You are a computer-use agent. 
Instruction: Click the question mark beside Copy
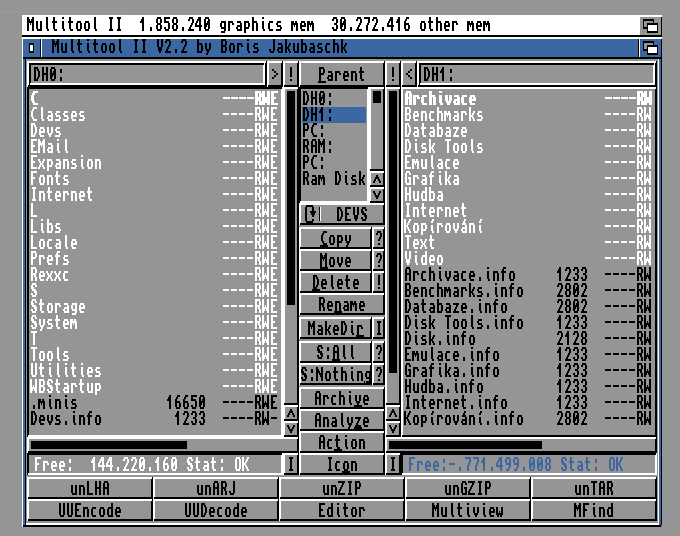click(379, 239)
